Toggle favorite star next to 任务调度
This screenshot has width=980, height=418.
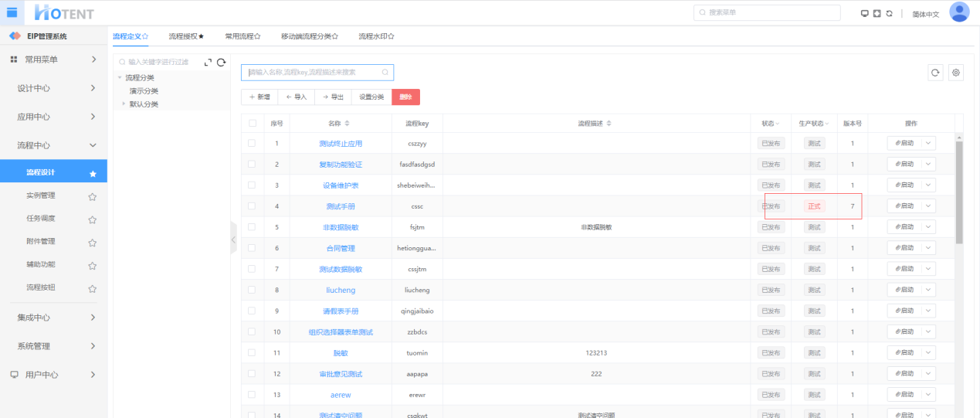(x=93, y=219)
